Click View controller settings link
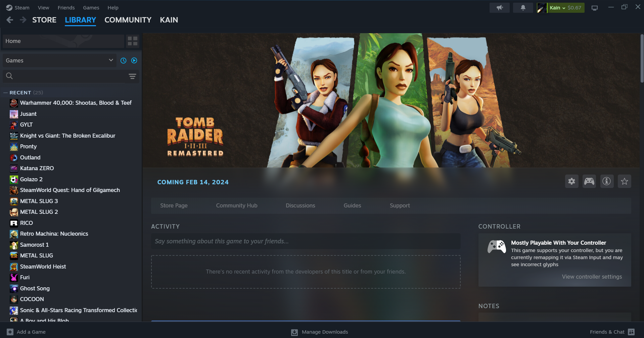The height and width of the screenshot is (338, 644). 592,277
